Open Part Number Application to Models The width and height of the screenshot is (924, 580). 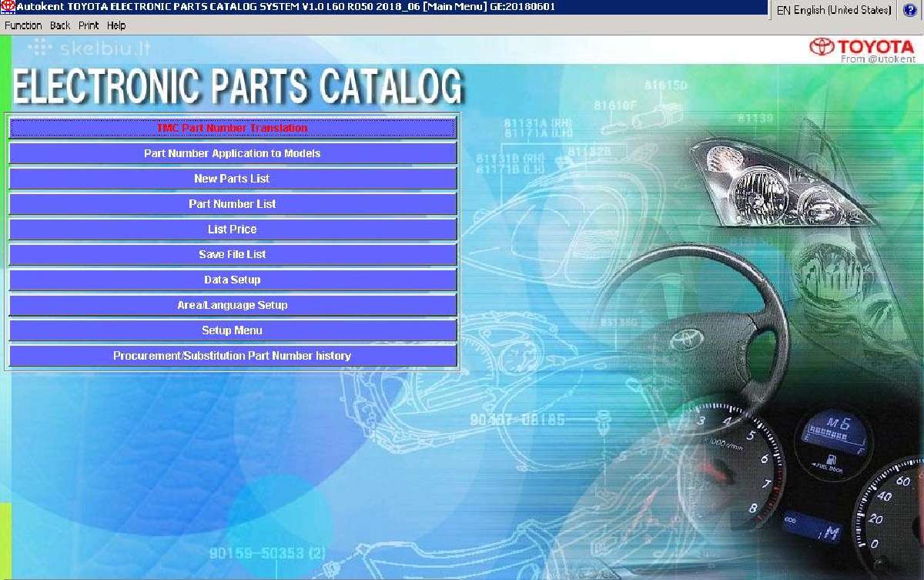click(x=233, y=153)
